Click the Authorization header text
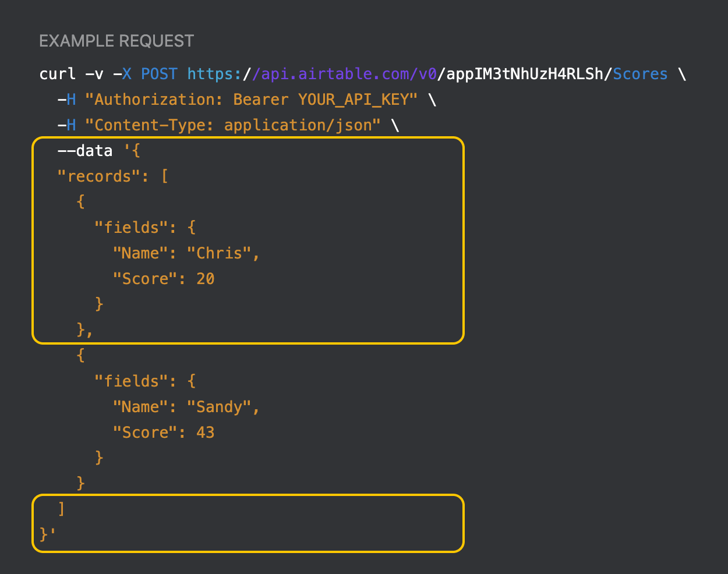The image size is (728, 574). click(x=158, y=100)
